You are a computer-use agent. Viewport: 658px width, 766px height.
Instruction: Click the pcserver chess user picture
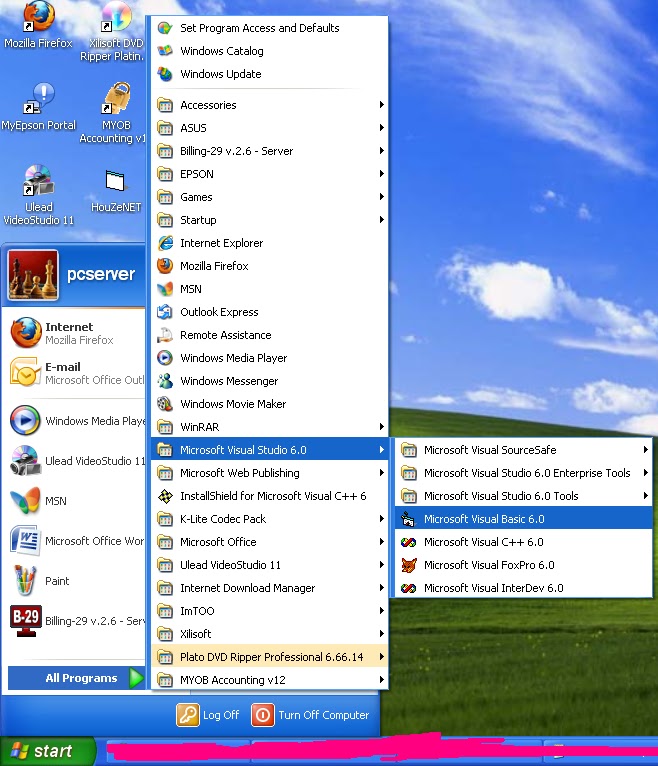coord(33,275)
